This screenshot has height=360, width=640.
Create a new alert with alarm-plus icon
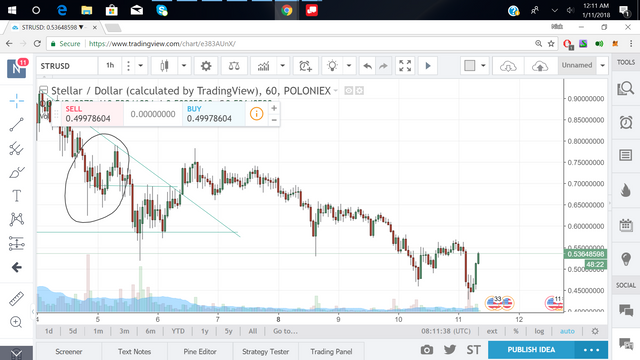pos(305,66)
